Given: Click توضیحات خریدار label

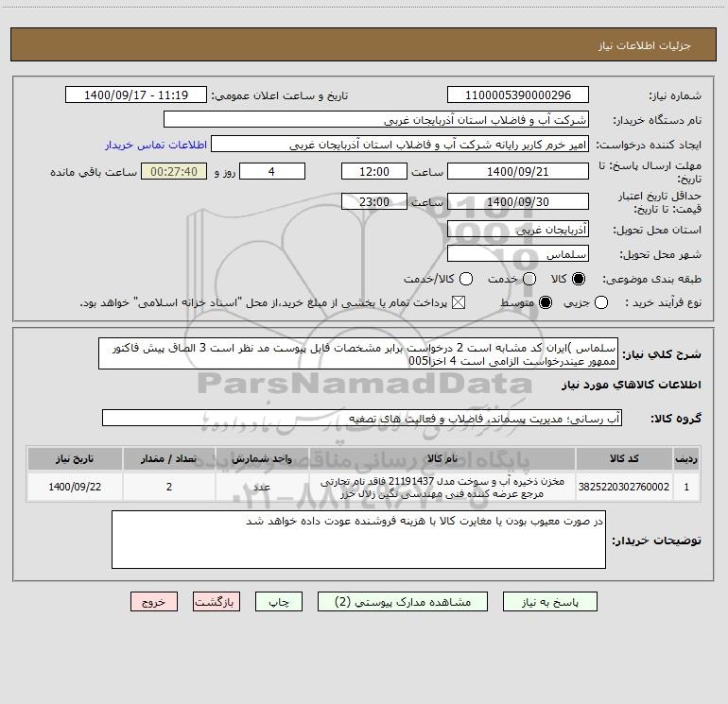Looking at the screenshot, I should [656, 541].
